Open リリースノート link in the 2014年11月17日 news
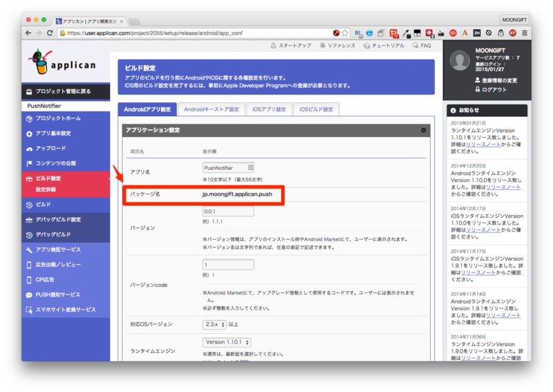This screenshot has height=392, width=553. click(x=478, y=273)
